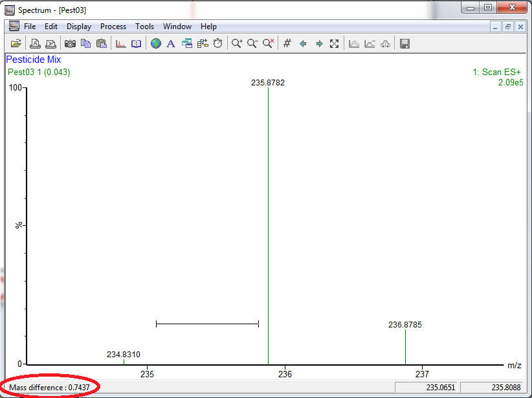
Task: Click the 1: Scan ES+ label
Action: (x=496, y=72)
